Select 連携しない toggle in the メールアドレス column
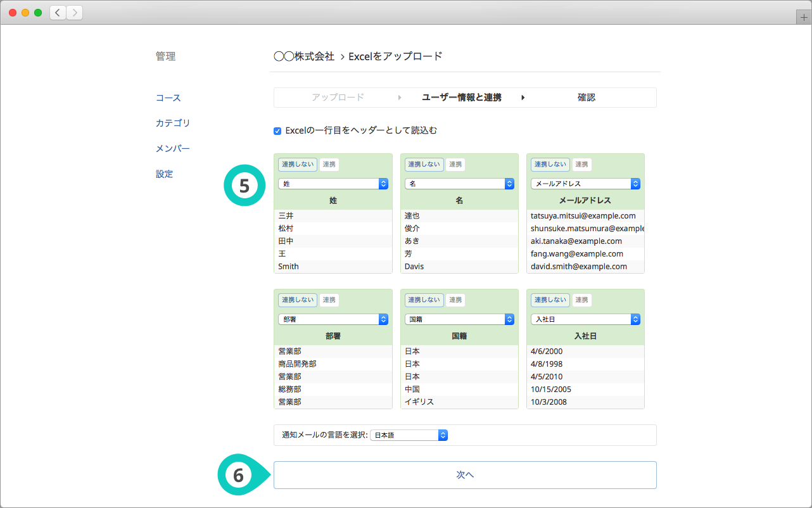812x508 pixels. (x=550, y=165)
